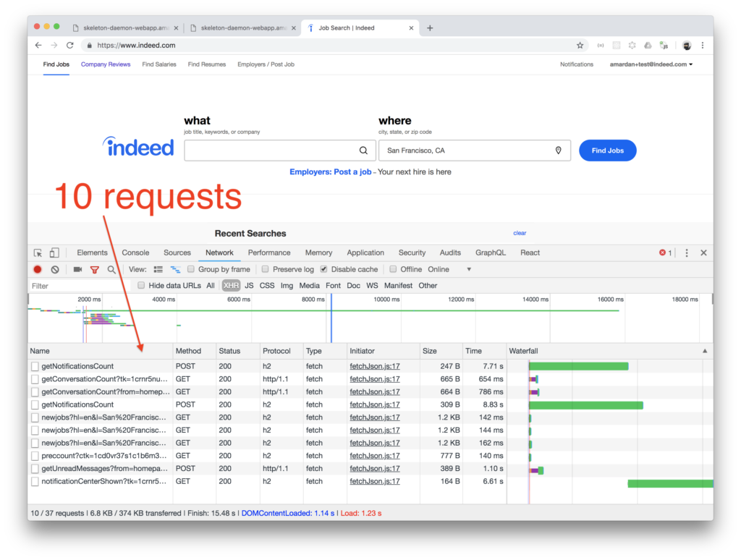Click the profile avatar icon in Chrome toolbar
Screen dimensions: 741x560
(687, 46)
